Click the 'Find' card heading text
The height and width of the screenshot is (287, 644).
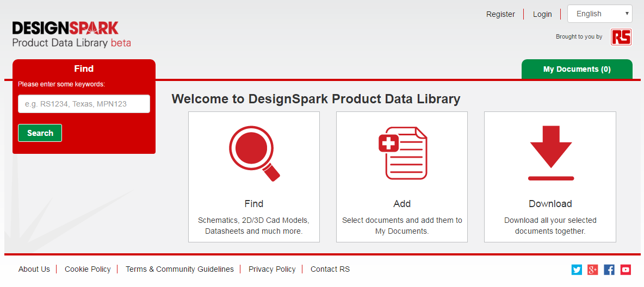254,204
